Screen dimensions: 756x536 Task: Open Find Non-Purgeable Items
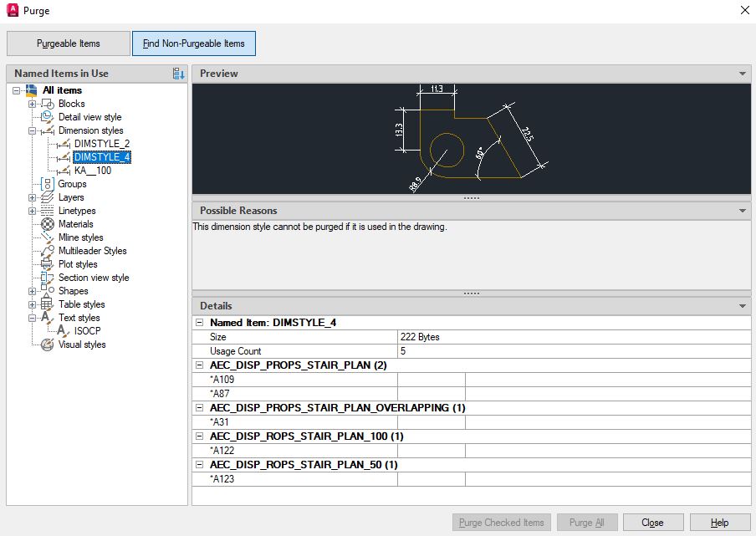point(194,43)
